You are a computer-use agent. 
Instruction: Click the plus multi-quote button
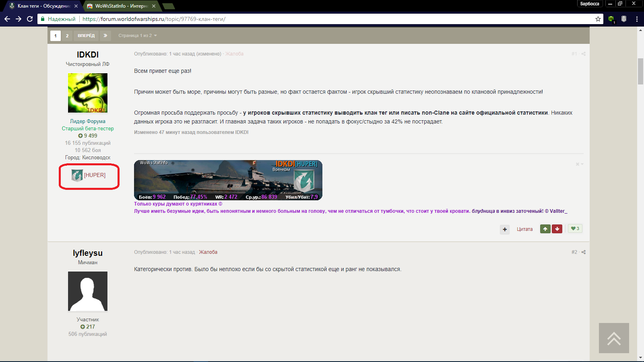tap(505, 229)
